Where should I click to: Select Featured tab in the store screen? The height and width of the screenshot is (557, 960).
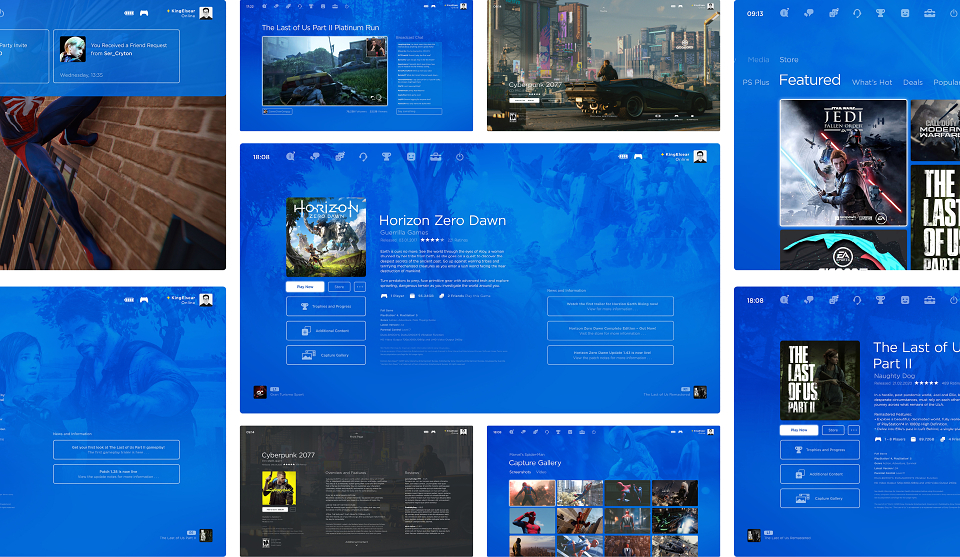coord(809,80)
